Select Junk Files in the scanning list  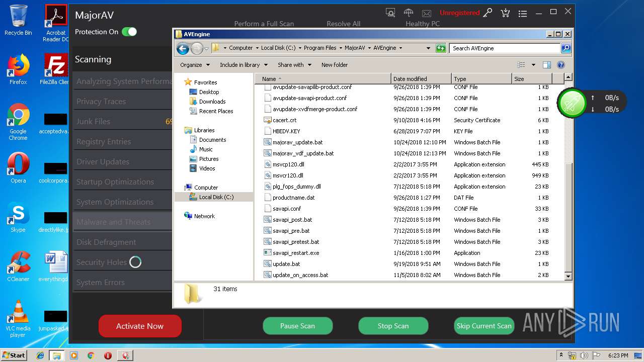click(x=123, y=121)
